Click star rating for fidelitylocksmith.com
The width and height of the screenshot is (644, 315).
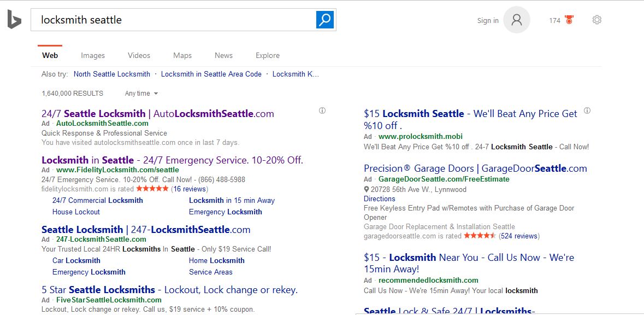(x=152, y=189)
